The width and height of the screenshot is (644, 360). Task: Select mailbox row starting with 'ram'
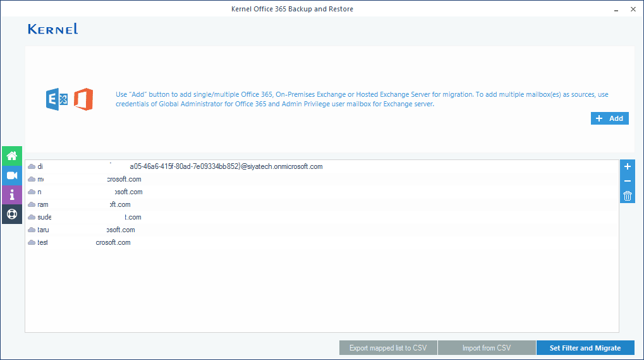click(x=322, y=204)
